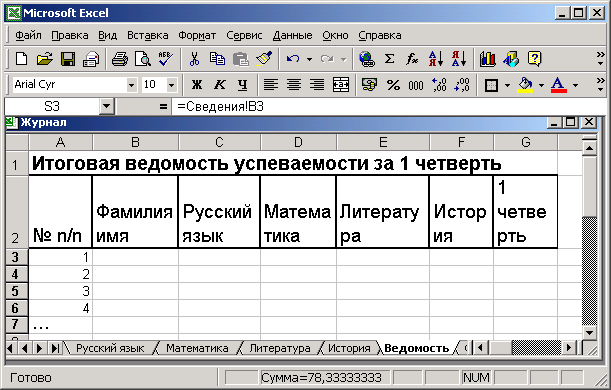Merge and center cells icon
This screenshot has width=611, height=390.
point(341,85)
